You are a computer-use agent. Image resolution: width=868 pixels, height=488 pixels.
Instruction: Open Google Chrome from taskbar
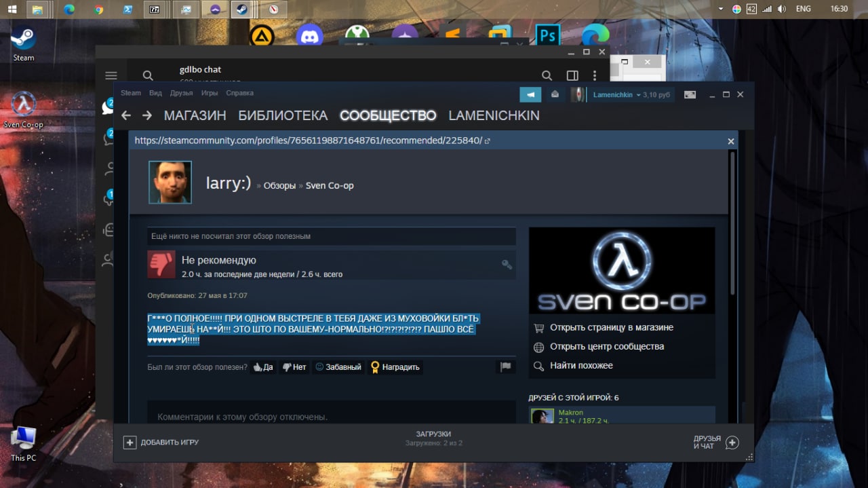98,10
